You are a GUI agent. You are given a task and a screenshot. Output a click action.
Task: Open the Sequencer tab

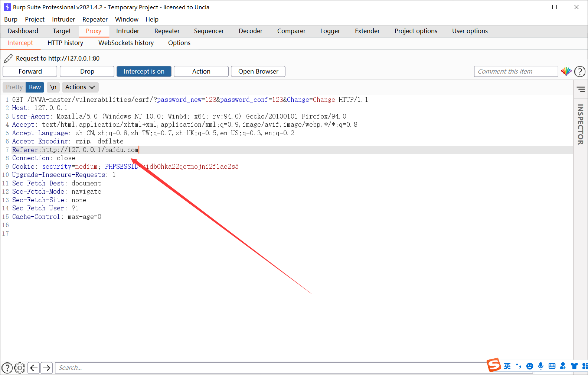pos(209,31)
